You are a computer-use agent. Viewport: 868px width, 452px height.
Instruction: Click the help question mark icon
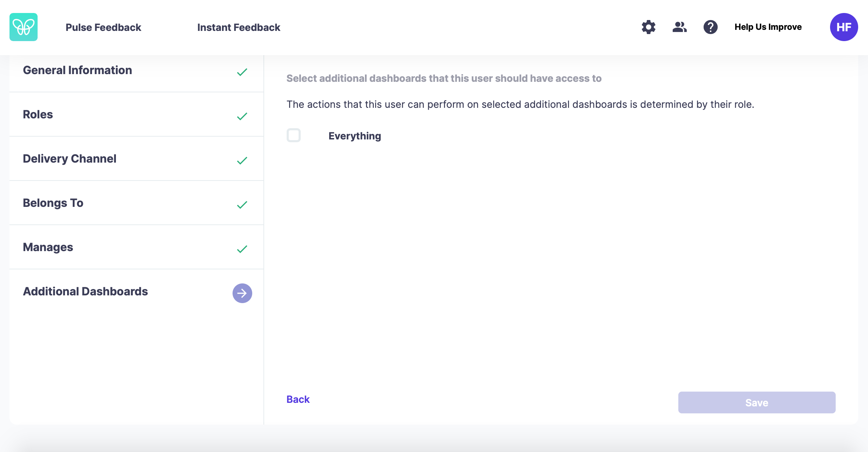710,27
